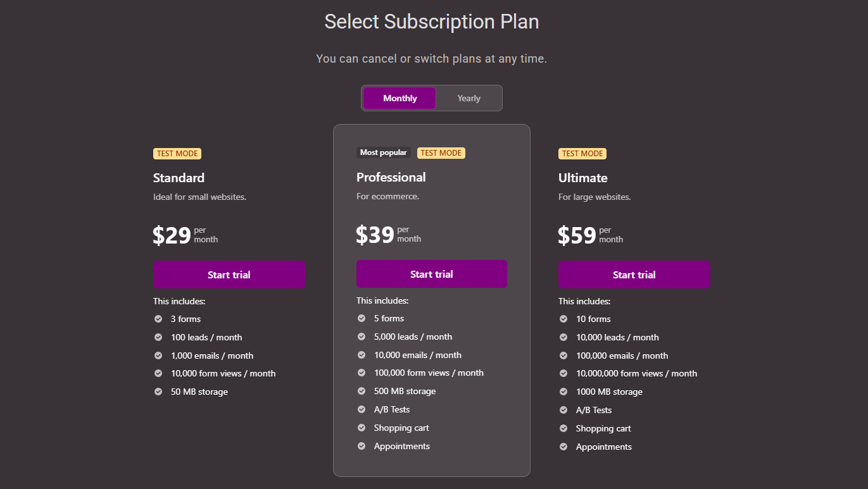868x489 pixels.
Task: Click the Professional plan title
Action: (391, 177)
